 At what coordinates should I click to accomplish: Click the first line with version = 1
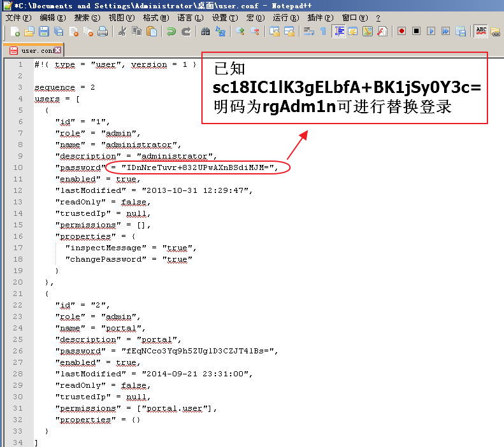point(115,64)
